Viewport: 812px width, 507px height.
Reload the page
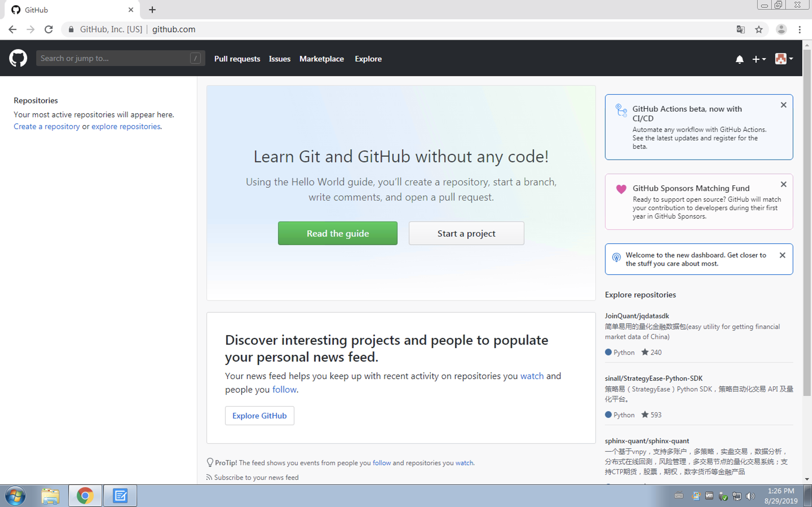(x=49, y=30)
